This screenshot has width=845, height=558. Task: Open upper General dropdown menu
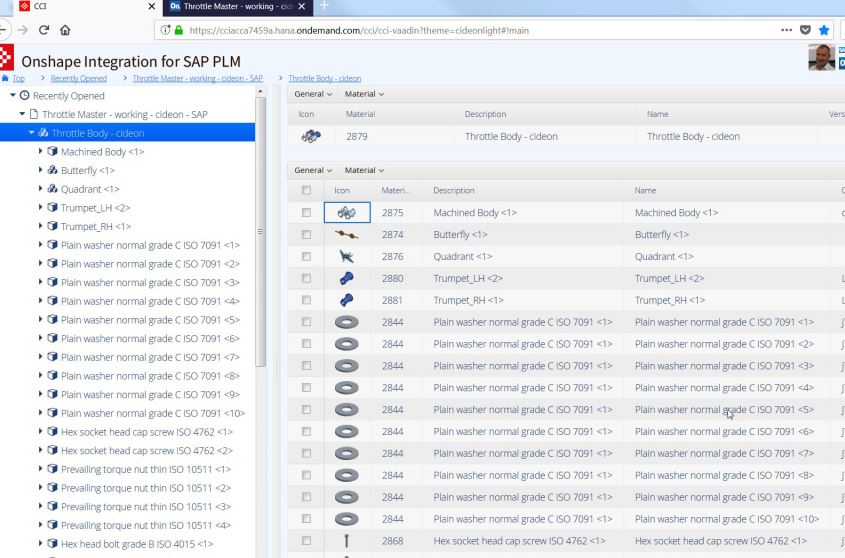click(x=313, y=94)
